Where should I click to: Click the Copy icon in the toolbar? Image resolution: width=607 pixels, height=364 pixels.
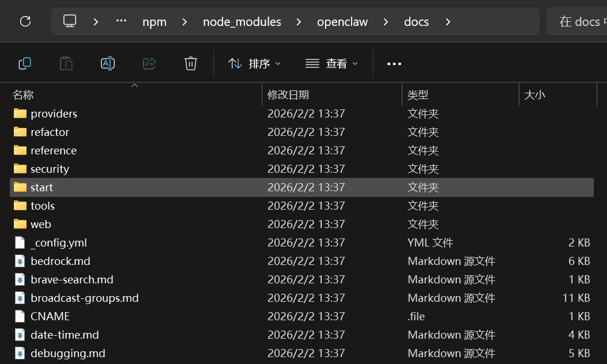(x=25, y=63)
